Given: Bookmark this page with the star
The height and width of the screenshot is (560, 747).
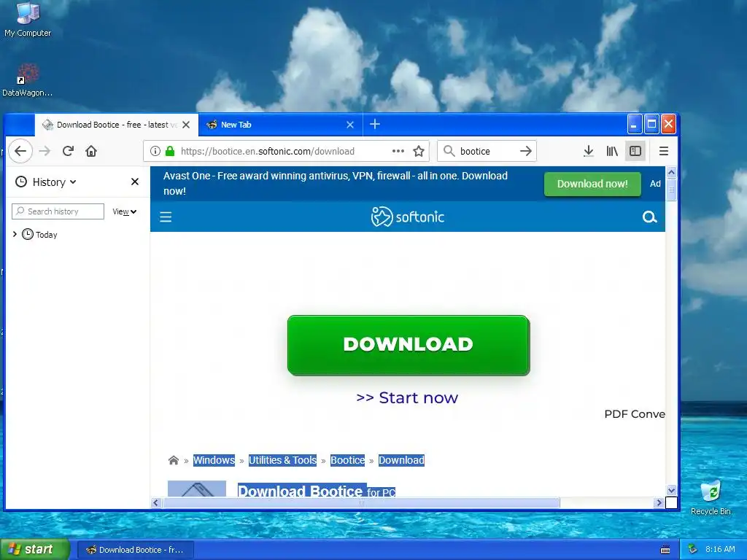Looking at the screenshot, I should [x=418, y=152].
